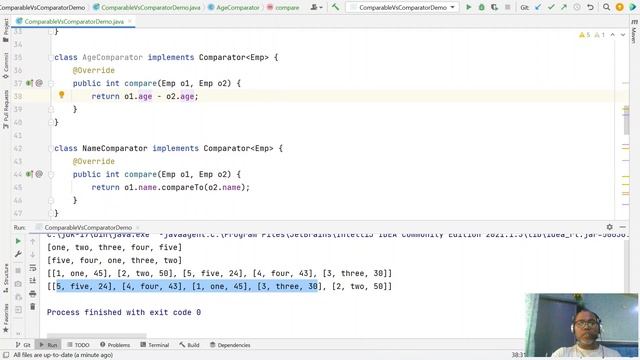The width and height of the screenshot is (640, 360).
Task: Open the Project sidebar panel
Action: pyautogui.click(x=6, y=31)
